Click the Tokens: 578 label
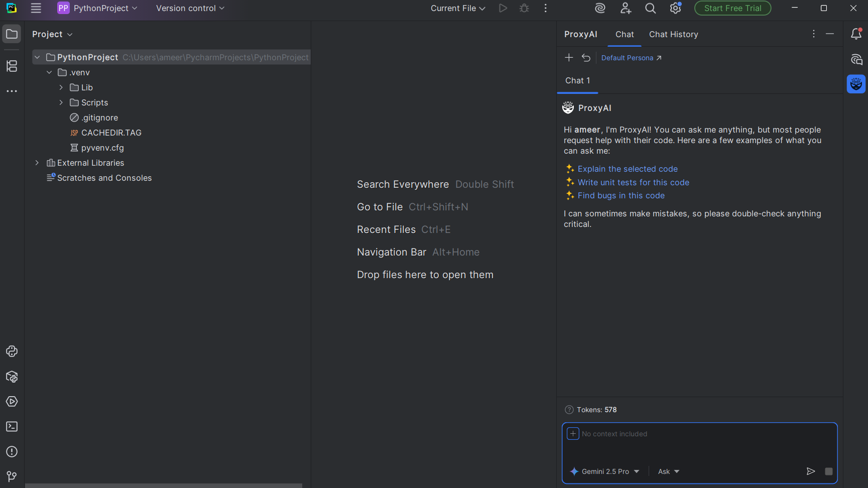Viewport: 868px width, 488px height. (x=596, y=410)
